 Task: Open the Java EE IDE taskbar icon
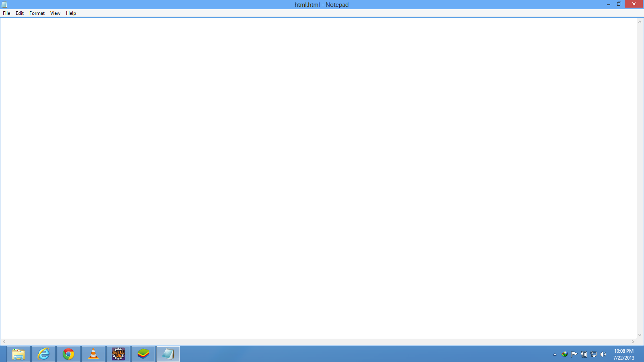pyautogui.click(x=118, y=354)
